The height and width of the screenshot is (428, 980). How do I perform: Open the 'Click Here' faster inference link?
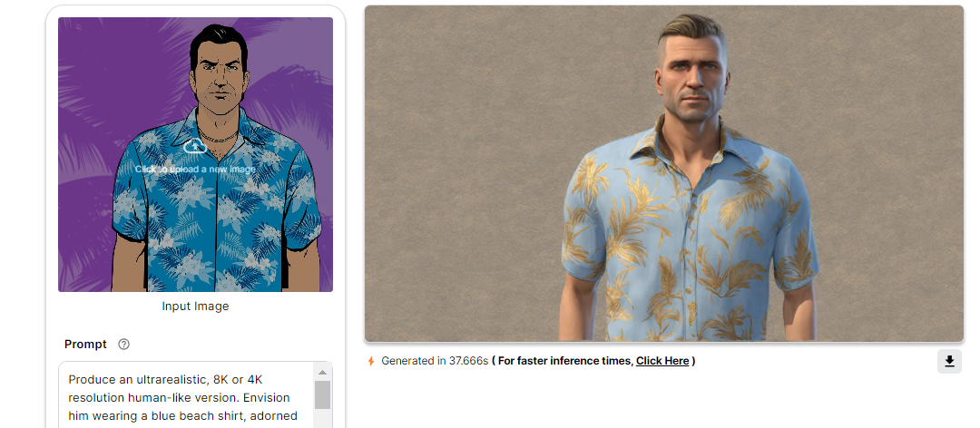click(x=661, y=361)
